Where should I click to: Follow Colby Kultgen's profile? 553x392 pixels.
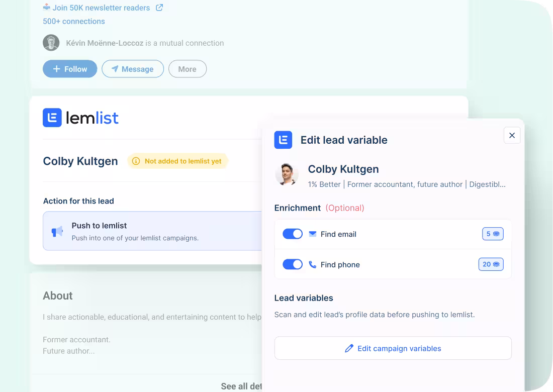70,69
